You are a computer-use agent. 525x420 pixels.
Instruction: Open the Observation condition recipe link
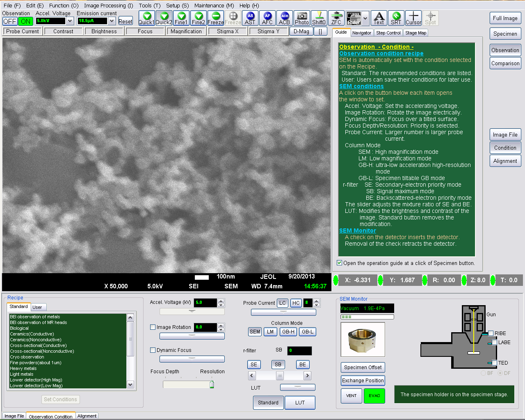click(x=381, y=53)
